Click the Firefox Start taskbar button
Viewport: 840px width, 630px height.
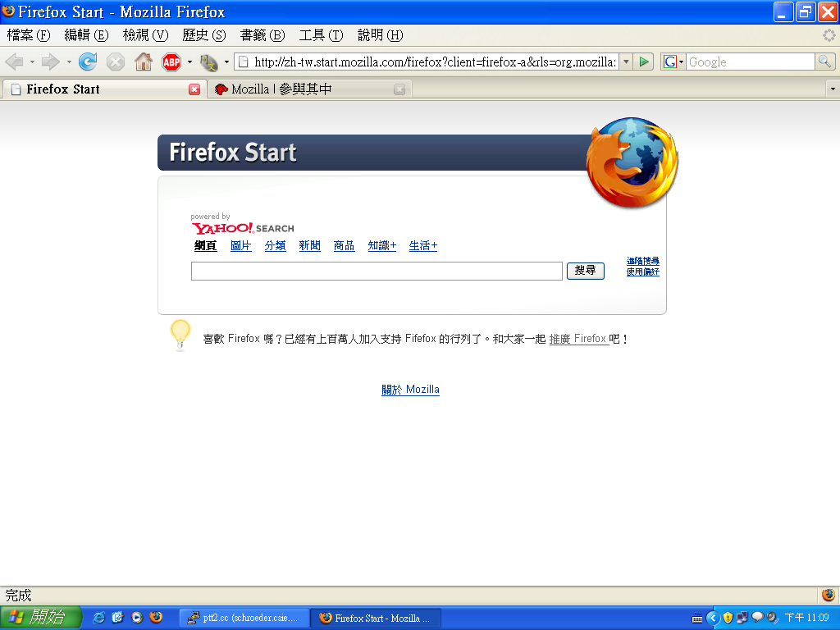pos(377,619)
